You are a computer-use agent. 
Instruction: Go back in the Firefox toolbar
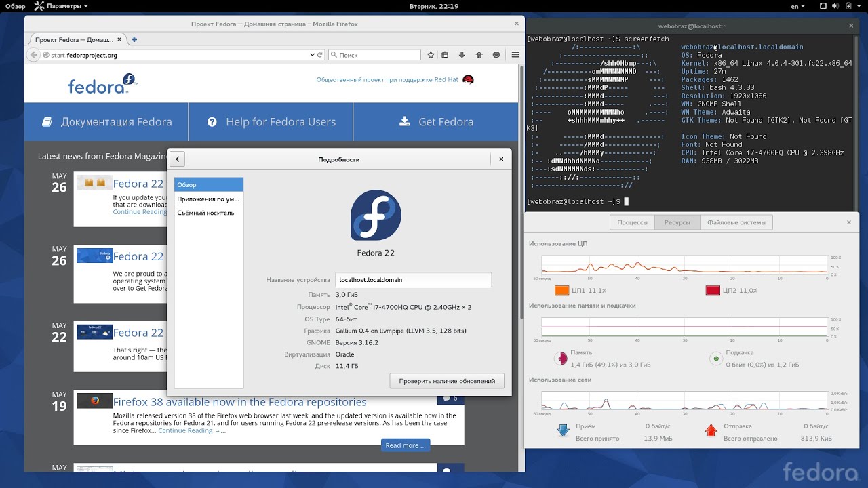click(x=33, y=55)
